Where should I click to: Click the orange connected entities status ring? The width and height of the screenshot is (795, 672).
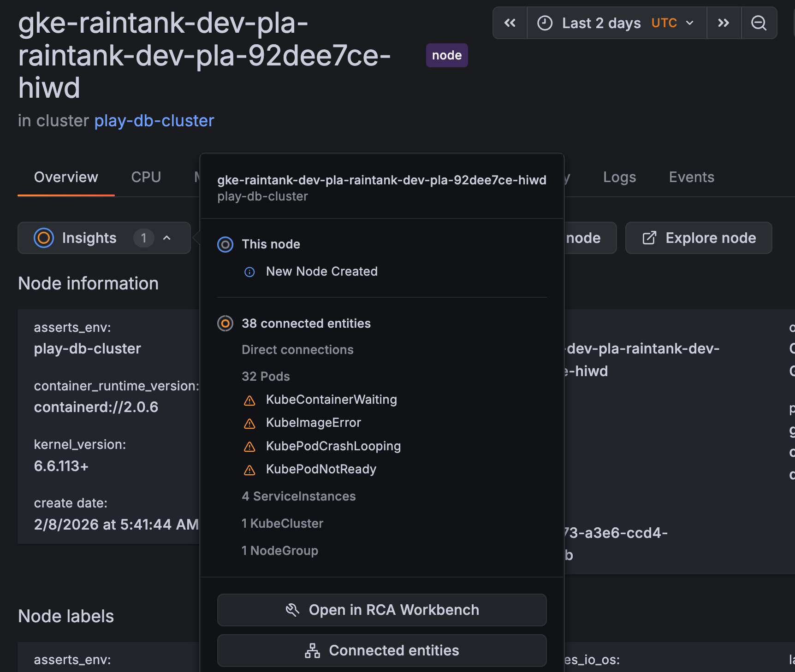225,324
